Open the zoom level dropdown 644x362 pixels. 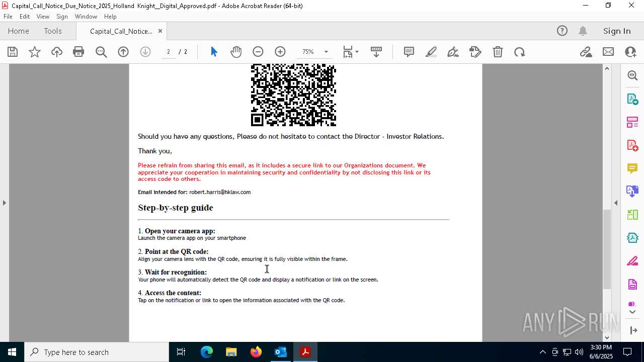point(326,52)
